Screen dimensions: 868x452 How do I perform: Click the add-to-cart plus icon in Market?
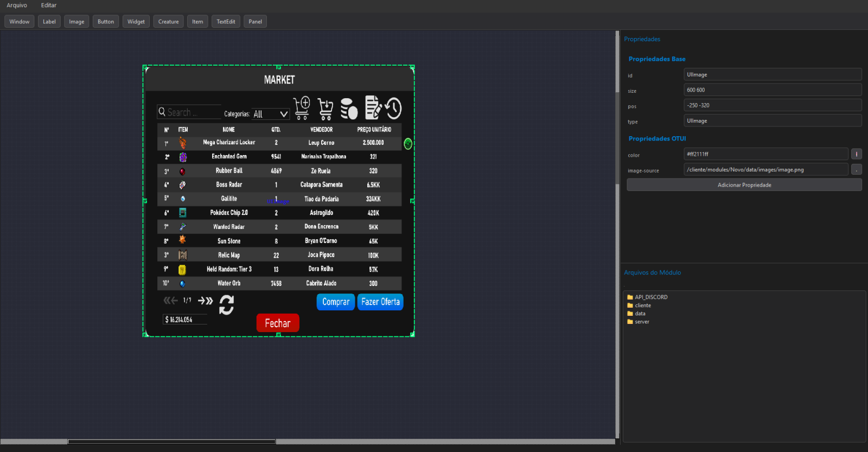pyautogui.click(x=302, y=108)
